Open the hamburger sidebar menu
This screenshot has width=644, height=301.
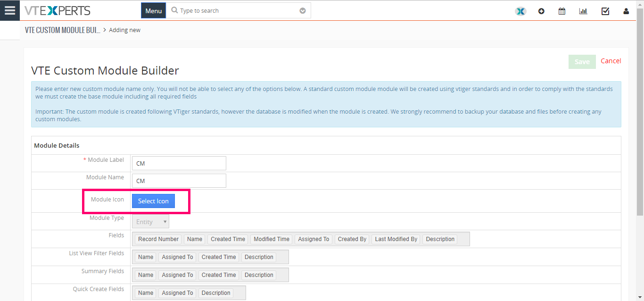pos(9,10)
